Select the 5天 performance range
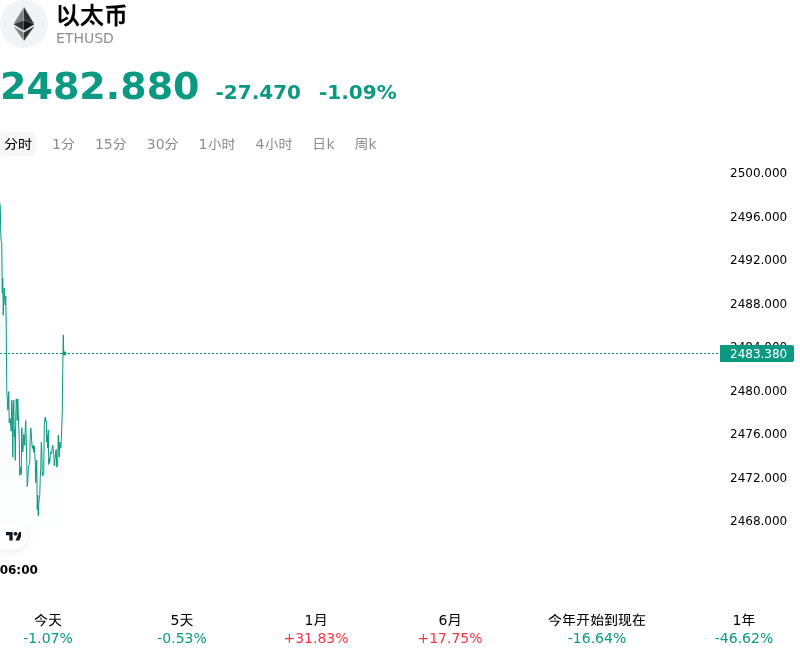The image size is (800, 658). pyautogui.click(x=182, y=629)
